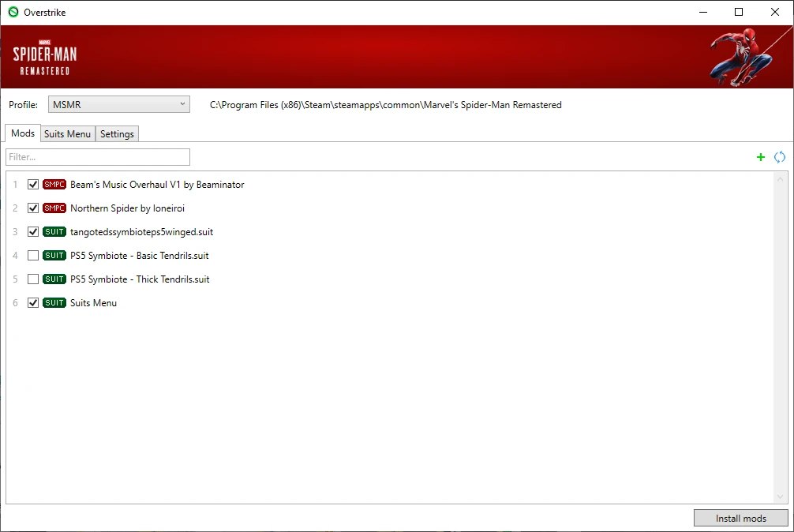Click SUIT badge of tangotedssymbioteps5winged.suit
794x532 pixels.
coord(54,232)
